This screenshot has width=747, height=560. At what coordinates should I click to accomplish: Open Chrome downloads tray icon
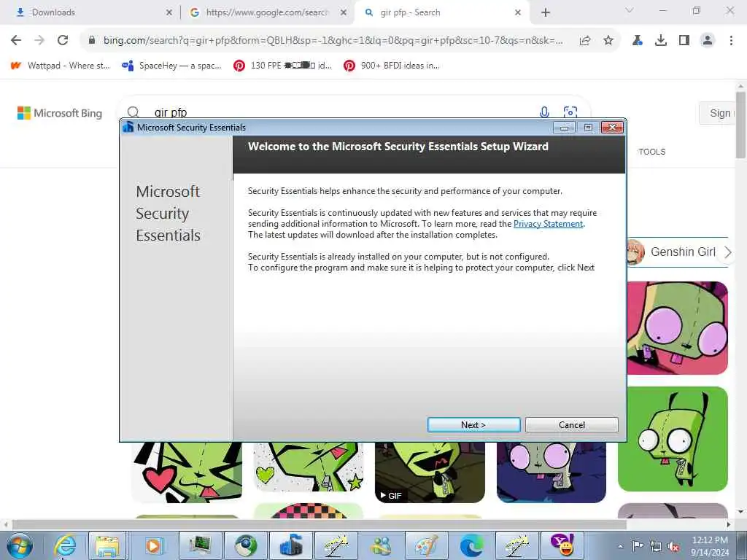point(661,41)
